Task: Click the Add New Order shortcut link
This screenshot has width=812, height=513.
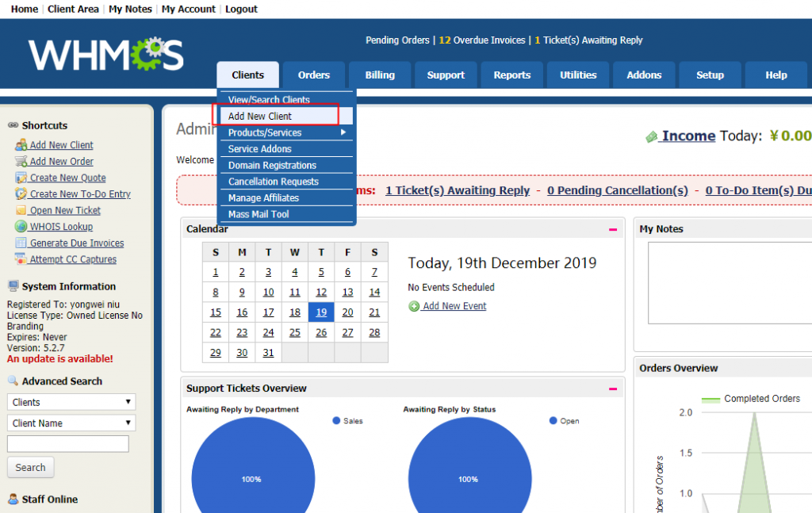Action: (x=62, y=161)
